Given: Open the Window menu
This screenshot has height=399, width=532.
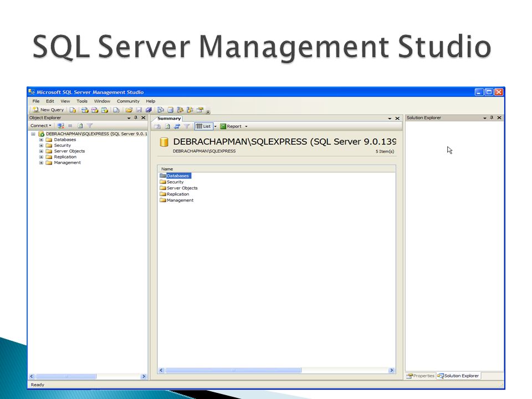Looking at the screenshot, I should [x=102, y=101].
